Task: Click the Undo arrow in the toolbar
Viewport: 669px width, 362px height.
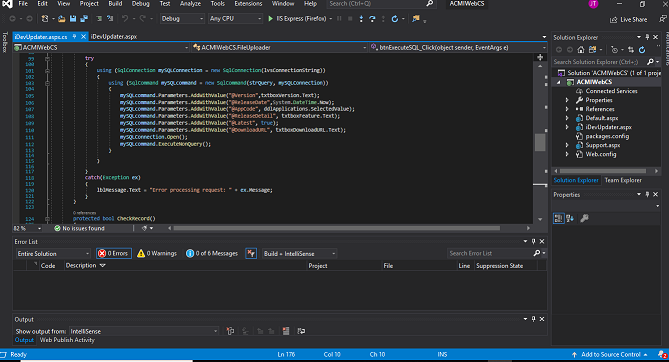Action: [x=125, y=19]
